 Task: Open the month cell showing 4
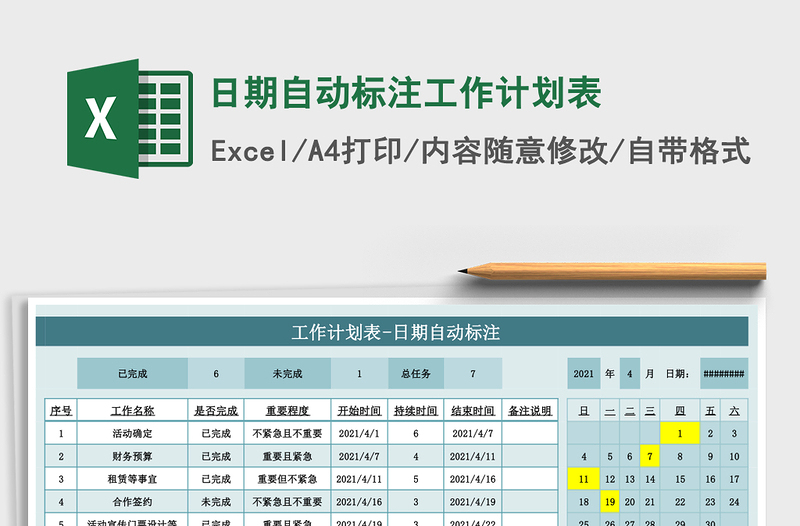[630, 374]
